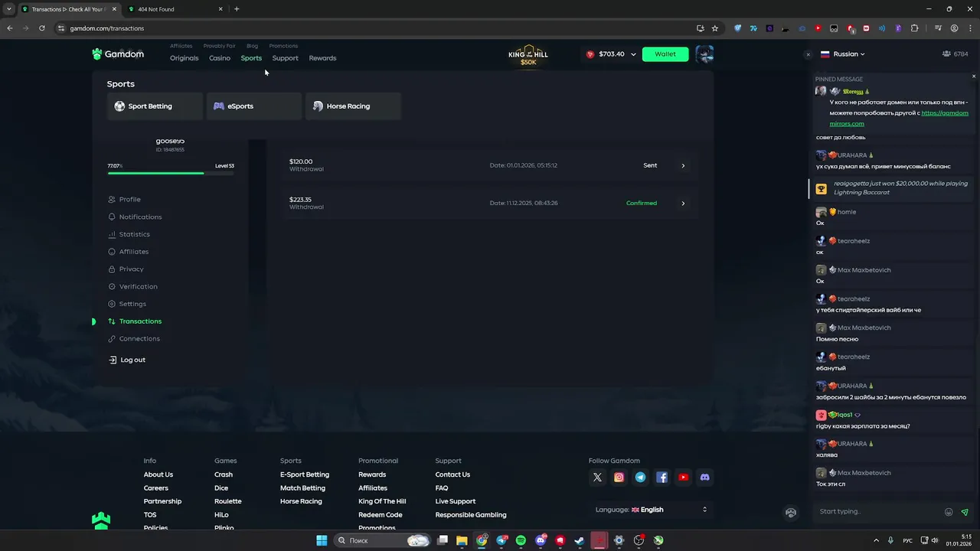
Task: Open Sport Betting category card
Action: 155,106
